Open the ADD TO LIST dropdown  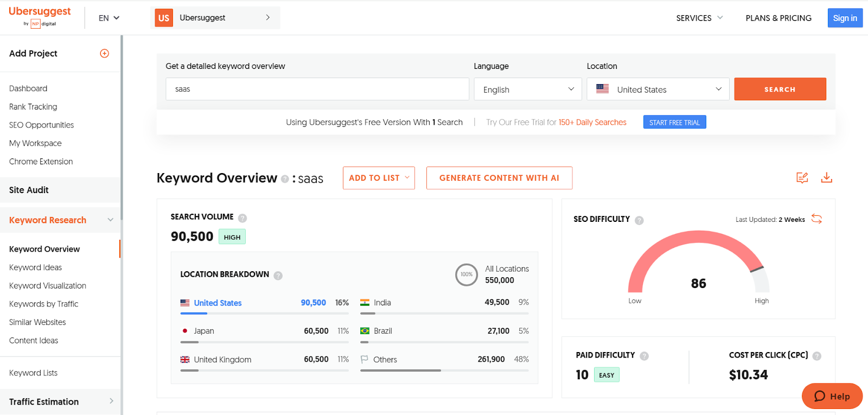click(x=379, y=178)
